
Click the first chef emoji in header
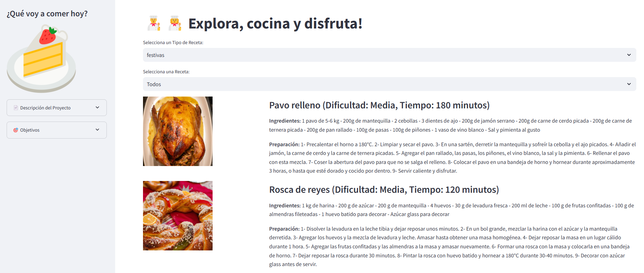click(x=153, y=23)
